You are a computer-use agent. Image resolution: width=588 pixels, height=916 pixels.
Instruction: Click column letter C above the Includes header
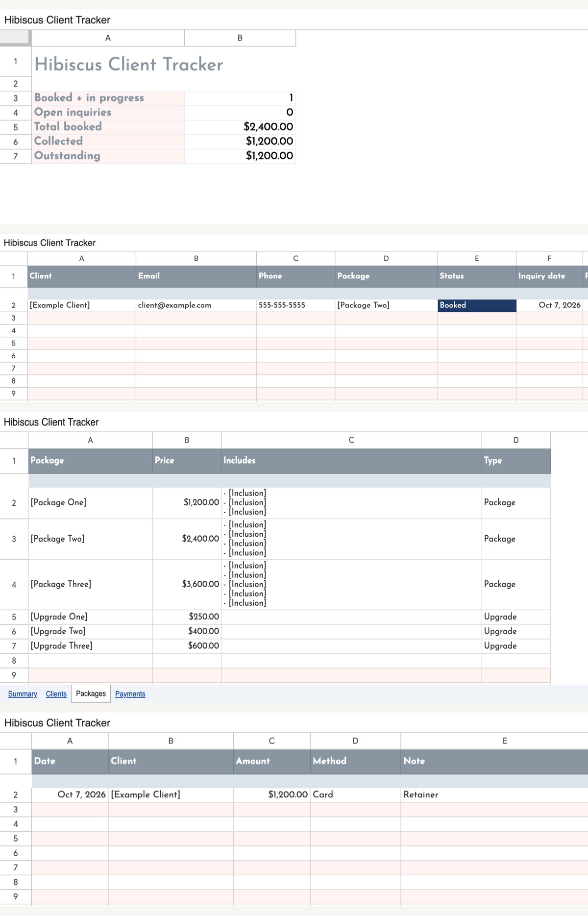[x=351, y=440]
